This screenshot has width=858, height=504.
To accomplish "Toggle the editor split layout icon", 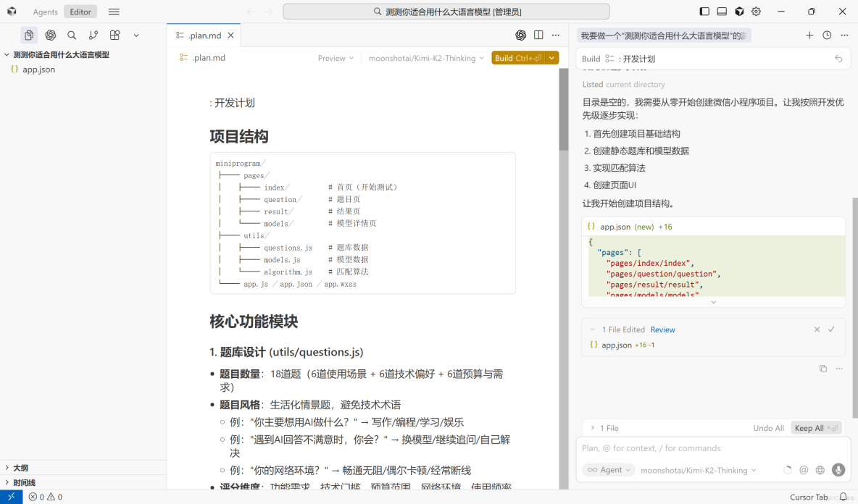I will pos(537,35).
